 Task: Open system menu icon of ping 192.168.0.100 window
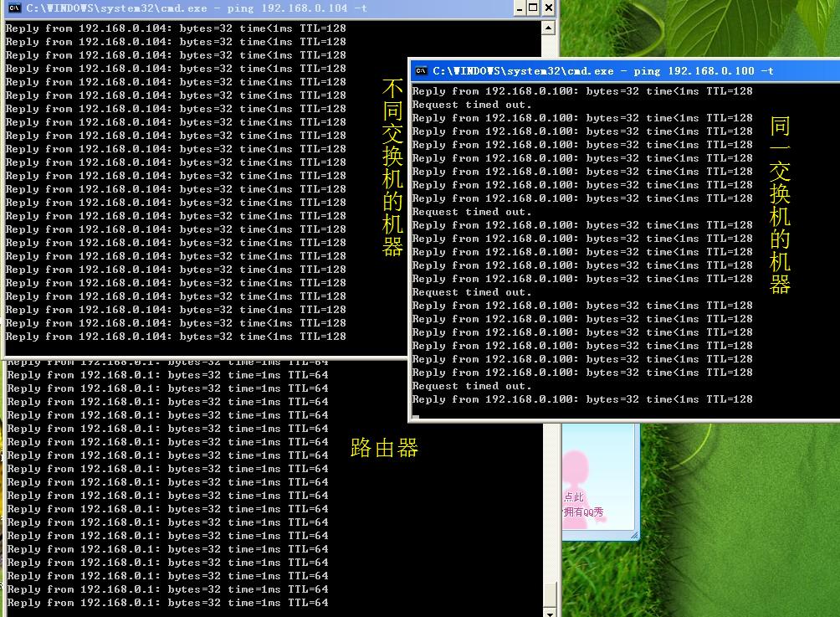[421, 71]
